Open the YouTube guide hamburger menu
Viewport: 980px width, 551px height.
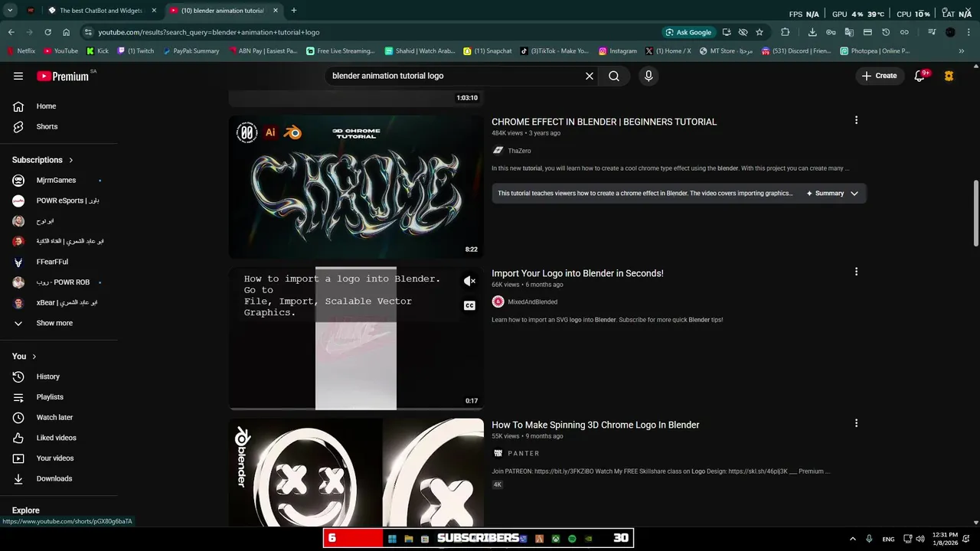18,76
